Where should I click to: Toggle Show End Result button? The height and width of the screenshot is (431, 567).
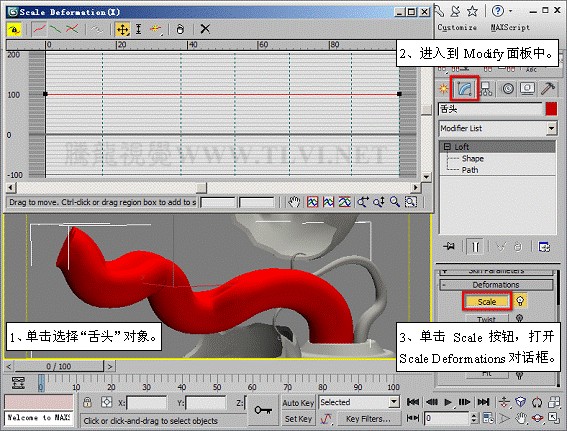(x=475, y=247)
